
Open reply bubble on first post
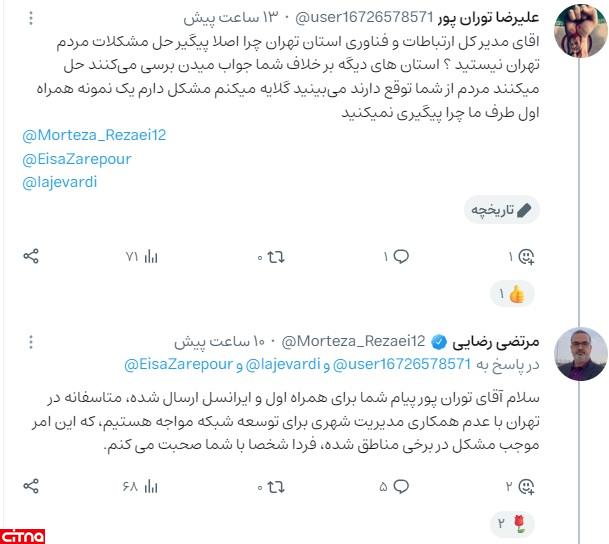[x=396, y=257]
